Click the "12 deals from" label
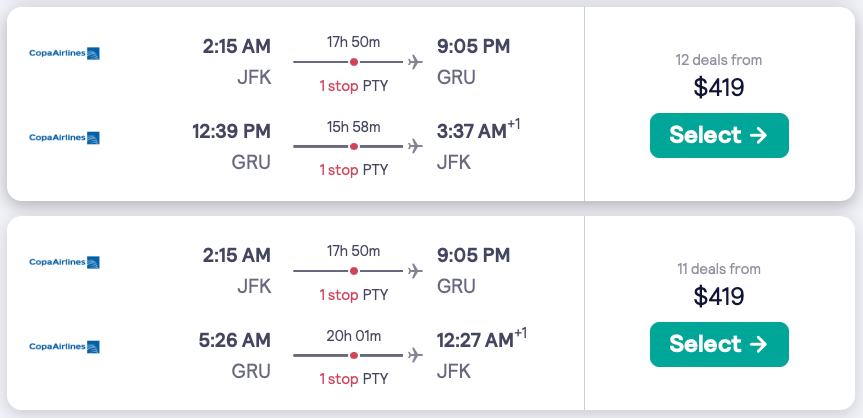Viewport: 863px width, 418px height. [718, 60]
